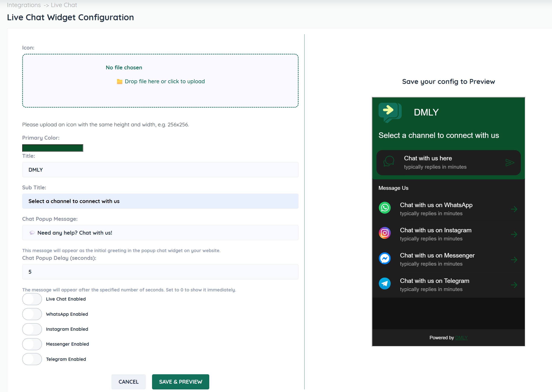552x392 pixels.
Task: Click the folder icon in upload area
Action: (x=119, y=82)
